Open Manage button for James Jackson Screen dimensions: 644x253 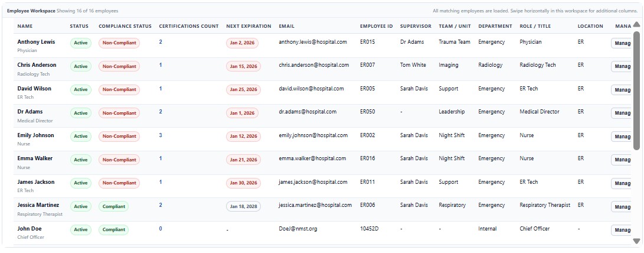(x=621, y=183)
